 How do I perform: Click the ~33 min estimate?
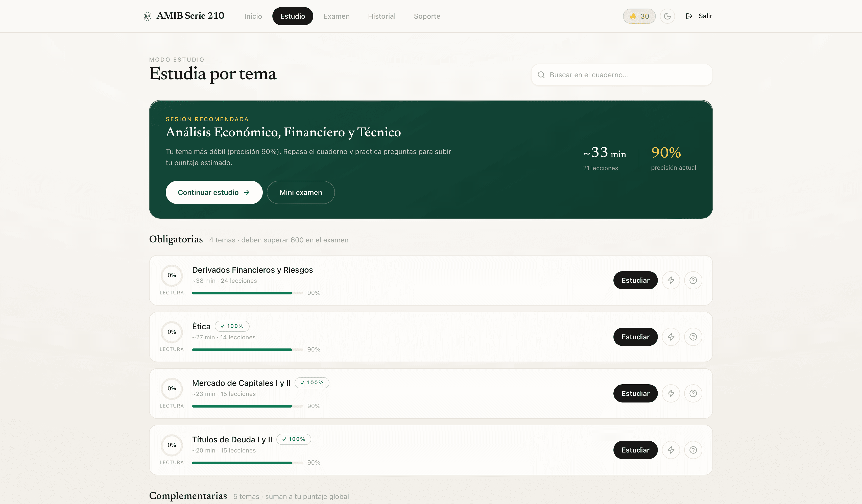click(604, 153)
